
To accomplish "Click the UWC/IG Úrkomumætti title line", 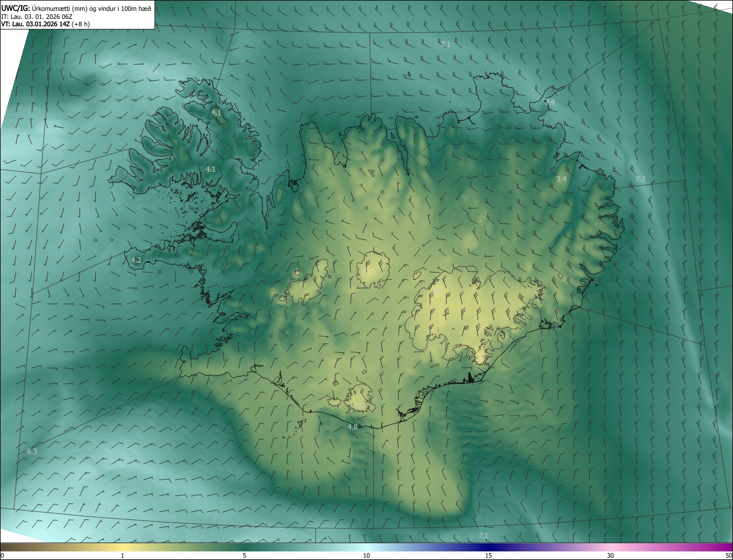I will (76, 8).
